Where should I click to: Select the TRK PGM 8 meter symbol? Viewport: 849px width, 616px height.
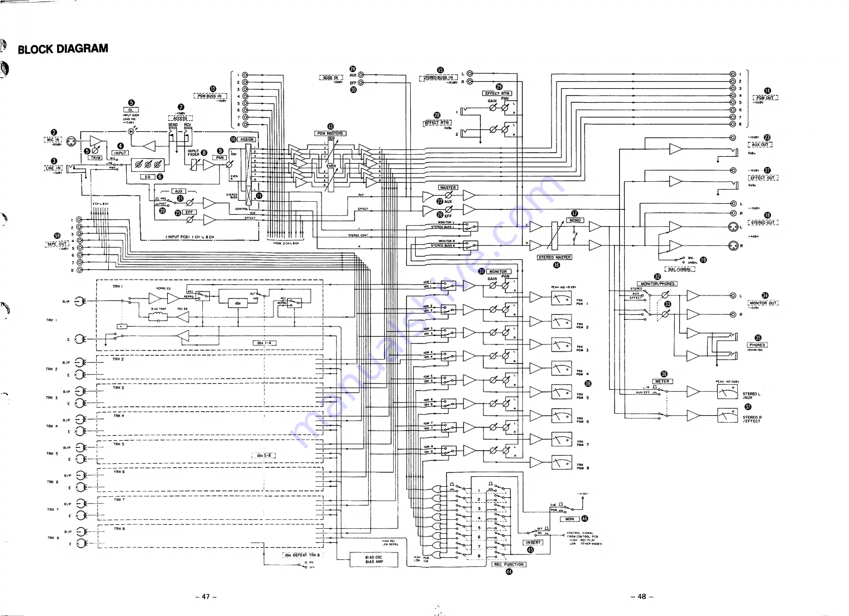click(561, 462)
